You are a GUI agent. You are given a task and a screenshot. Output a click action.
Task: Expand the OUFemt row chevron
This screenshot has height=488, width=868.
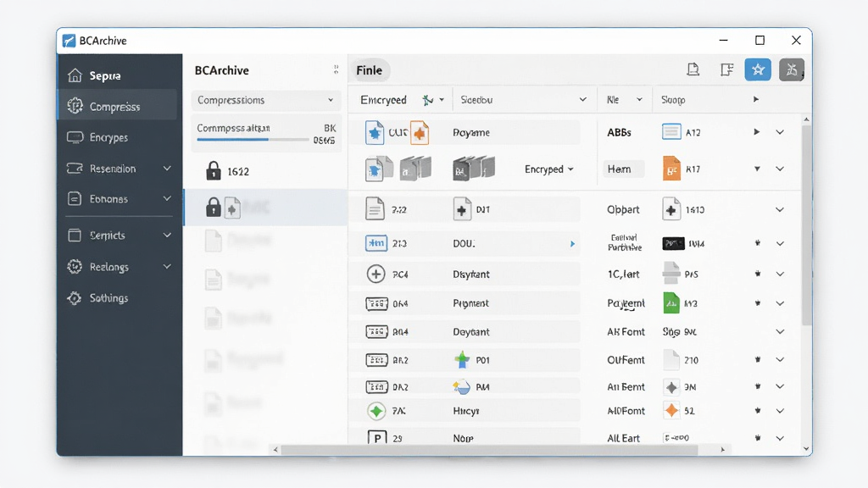[780, 359]
